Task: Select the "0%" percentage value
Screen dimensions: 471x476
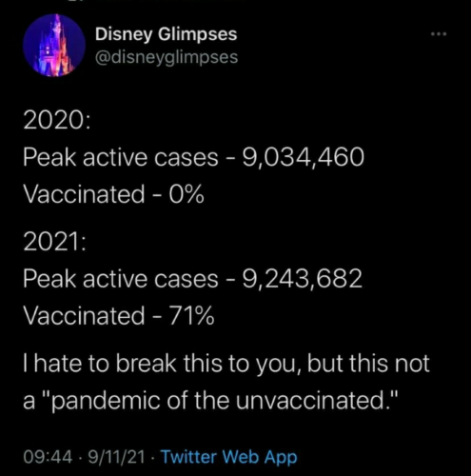Action: 186,194
